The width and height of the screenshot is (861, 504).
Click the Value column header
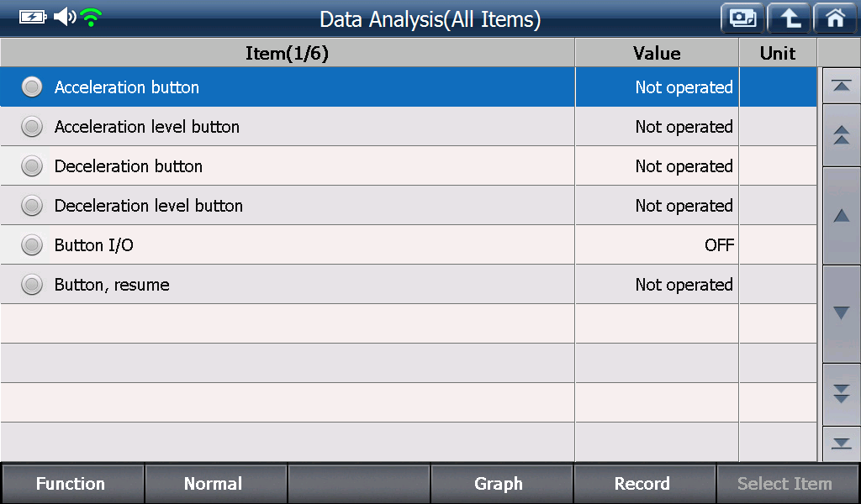(x=657, y=53)
